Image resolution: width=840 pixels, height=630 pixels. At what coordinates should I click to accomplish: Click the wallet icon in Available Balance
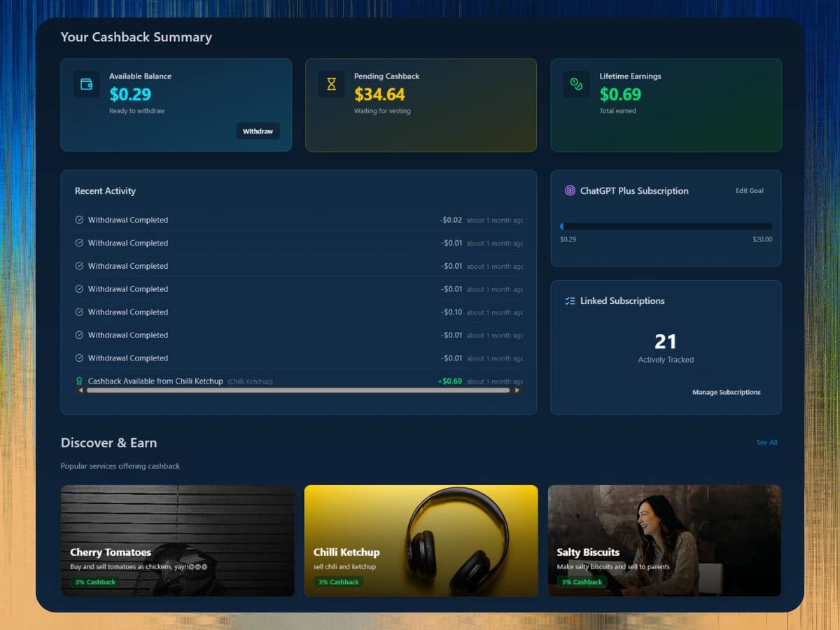pos(86,84)
